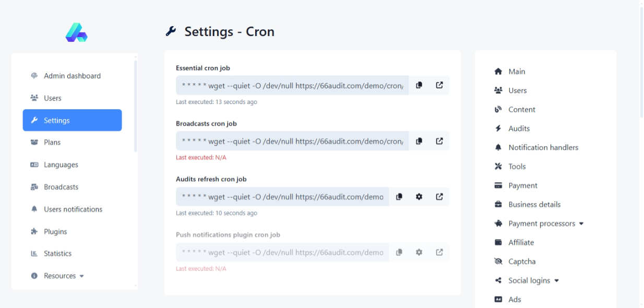Open the Affiliate settings section

[521, 242]
